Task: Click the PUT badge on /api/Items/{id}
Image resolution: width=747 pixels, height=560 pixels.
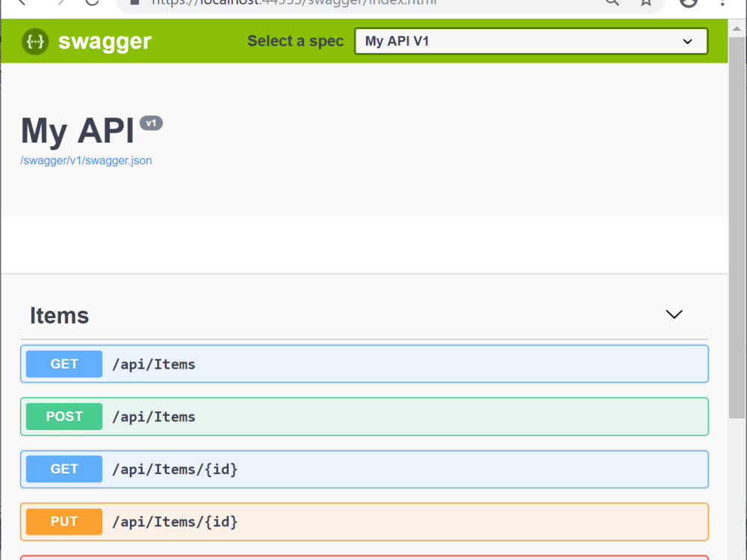Action: click(63, 521)
